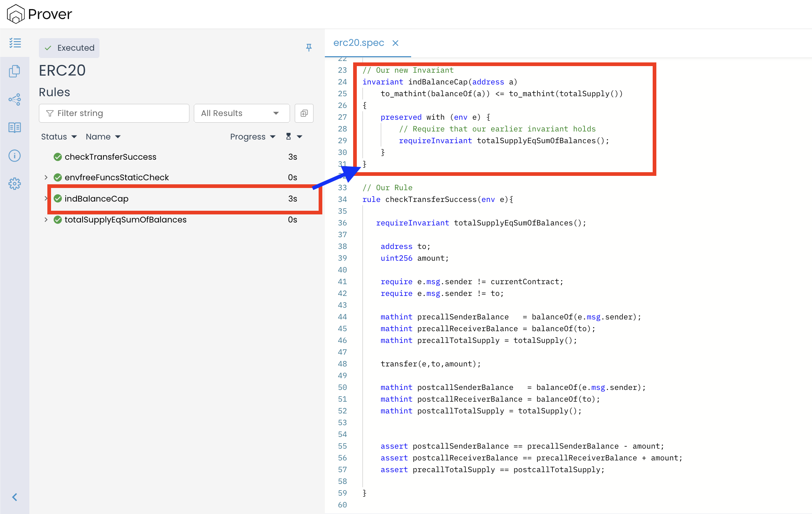This screenshot has height=514, width=812.
Task: Switch to the erc20.spec tab
Action: [x=359, y=43]
